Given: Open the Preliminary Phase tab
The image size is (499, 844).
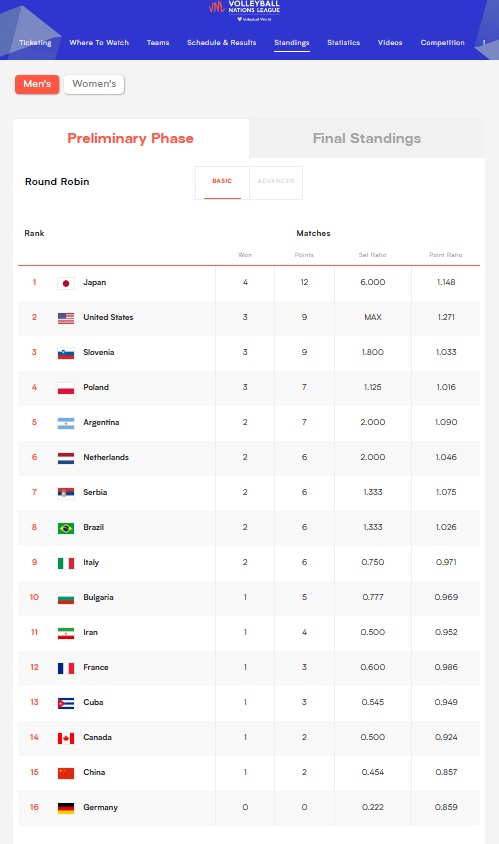Looking at the screenshot, I should 130,138.
